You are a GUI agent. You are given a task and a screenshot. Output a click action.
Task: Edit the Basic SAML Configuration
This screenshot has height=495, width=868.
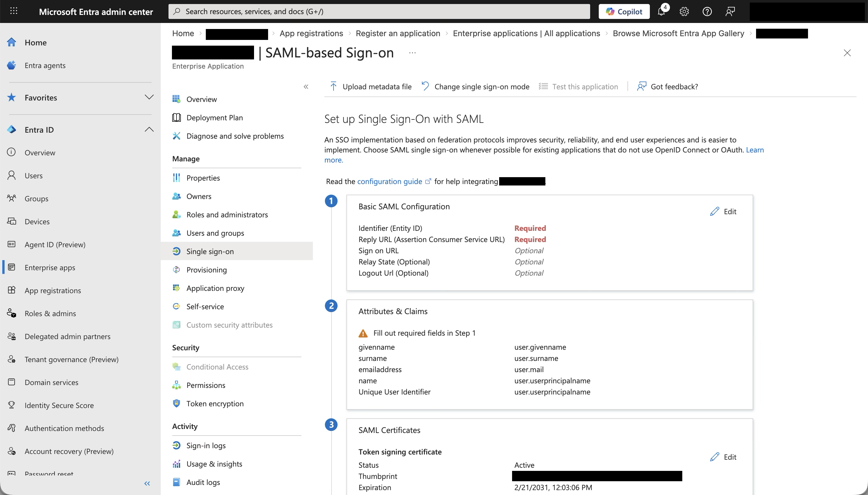click(723, 211)
